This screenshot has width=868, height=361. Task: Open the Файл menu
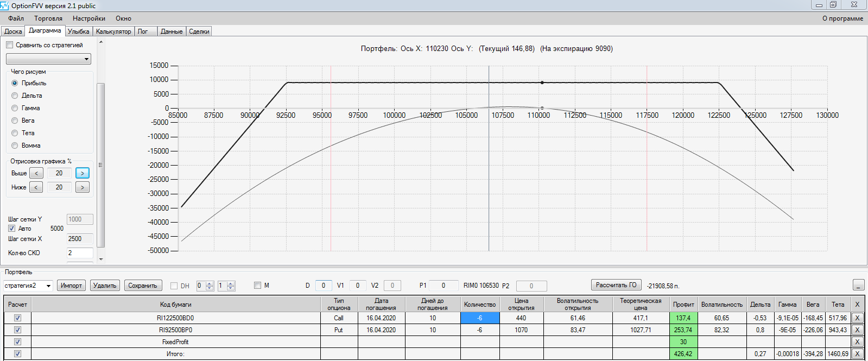[16, 18]
